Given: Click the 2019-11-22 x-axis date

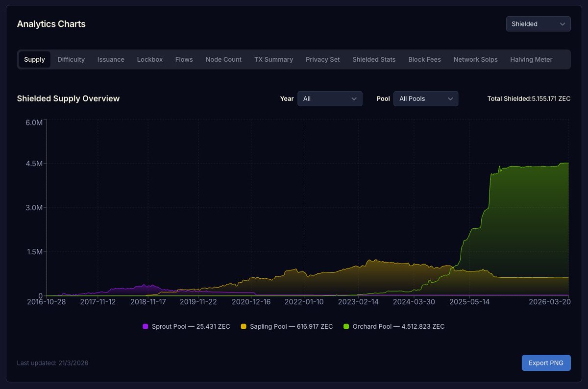Looking at the screenshot, I should [x=198, y=302].
